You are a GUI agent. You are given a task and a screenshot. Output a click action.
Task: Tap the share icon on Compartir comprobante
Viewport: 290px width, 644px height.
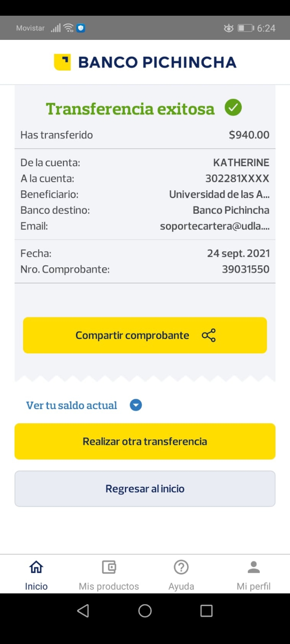point(209,335)
